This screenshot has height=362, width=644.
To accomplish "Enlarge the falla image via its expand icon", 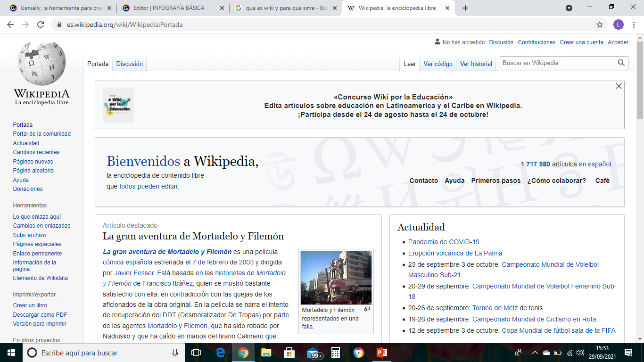I will (367, 309).
